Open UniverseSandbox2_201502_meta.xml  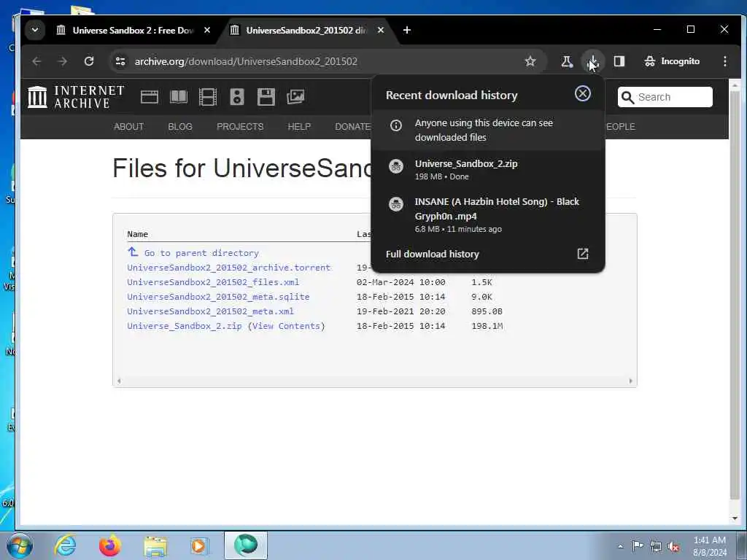click(210, 311)
